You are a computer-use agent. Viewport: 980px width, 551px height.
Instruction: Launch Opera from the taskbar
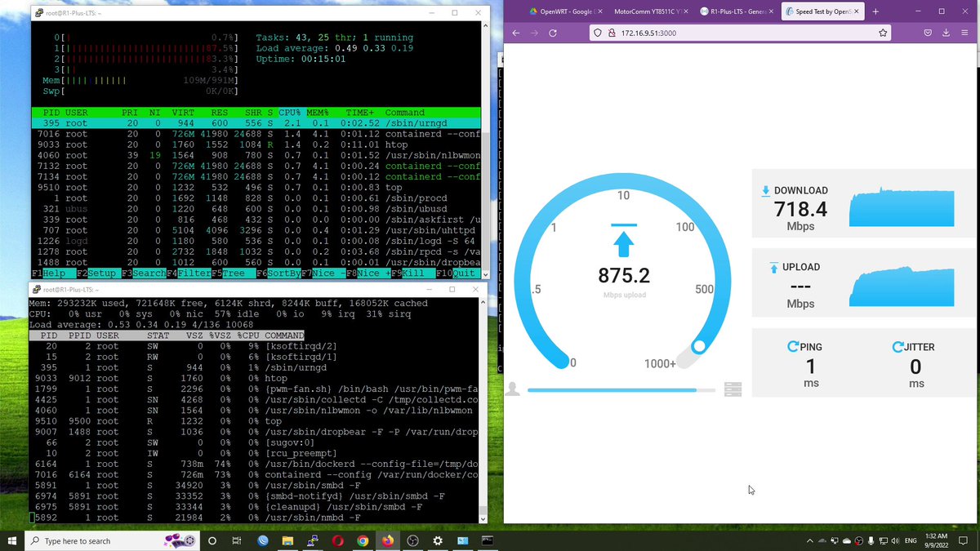[337, 540]
